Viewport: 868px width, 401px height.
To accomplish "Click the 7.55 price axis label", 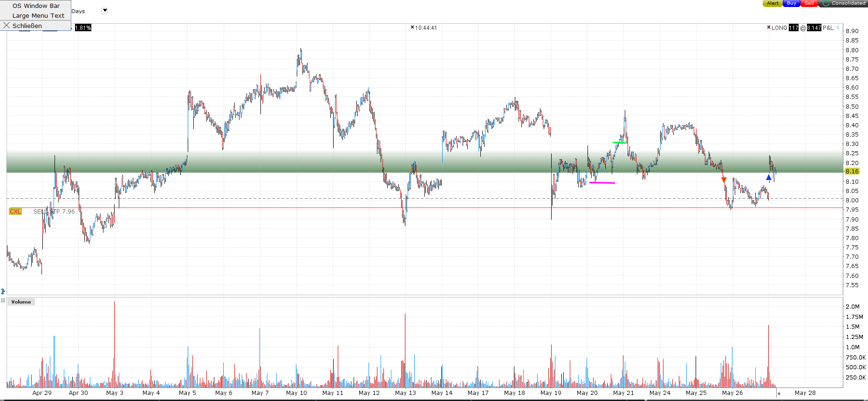I will click(852, 285).
